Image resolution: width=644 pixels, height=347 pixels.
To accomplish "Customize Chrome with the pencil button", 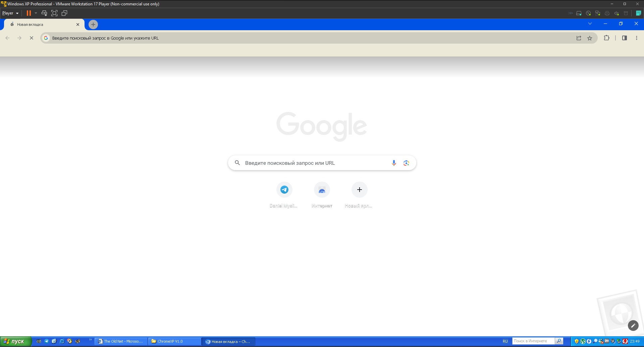I will pyautogui.click(x=633, y=326).
